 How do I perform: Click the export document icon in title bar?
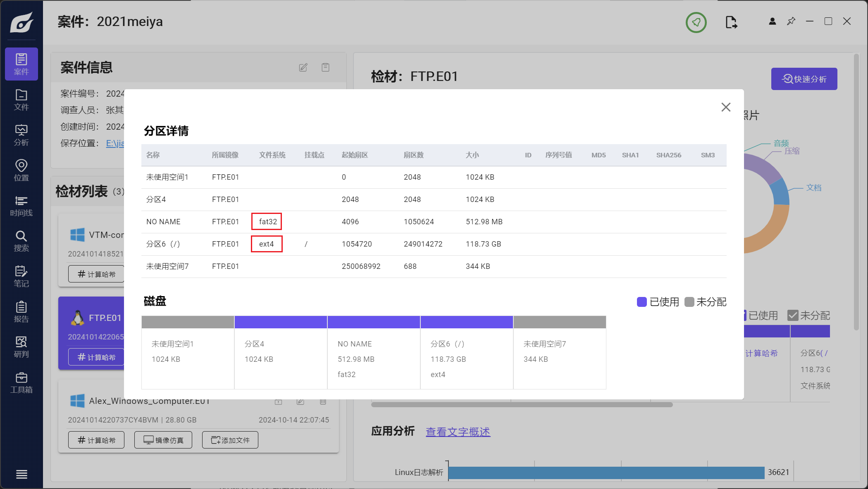pos(731,22)
